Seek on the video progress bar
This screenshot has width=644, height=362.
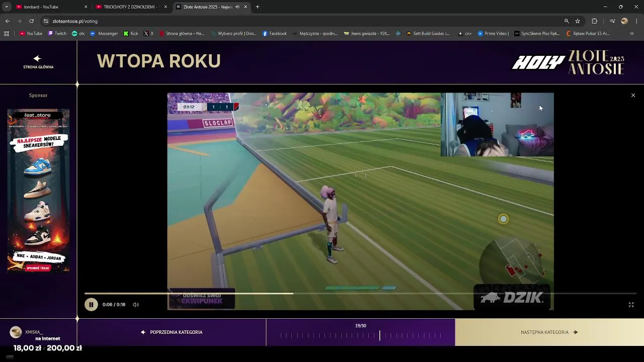click(x=360, y=293)
